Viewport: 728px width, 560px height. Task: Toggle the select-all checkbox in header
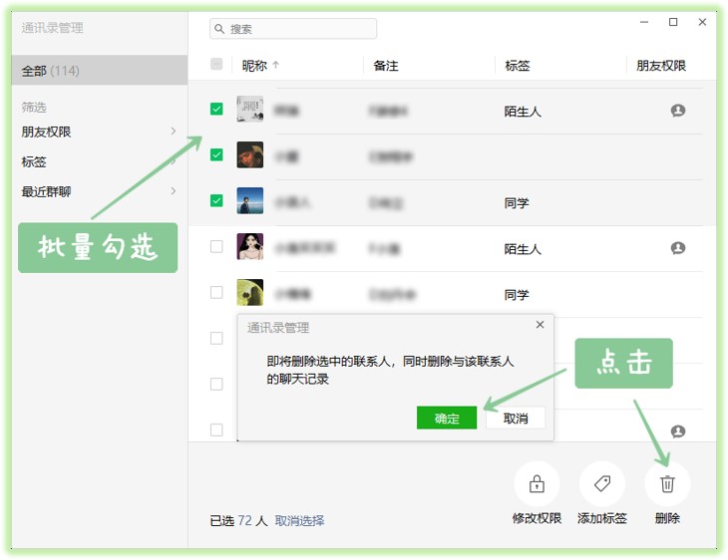(216, 64)
